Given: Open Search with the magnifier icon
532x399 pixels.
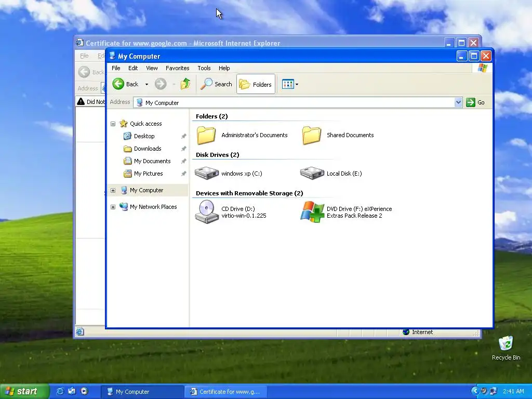Looking at the screenshot, I should coord(206,84).
